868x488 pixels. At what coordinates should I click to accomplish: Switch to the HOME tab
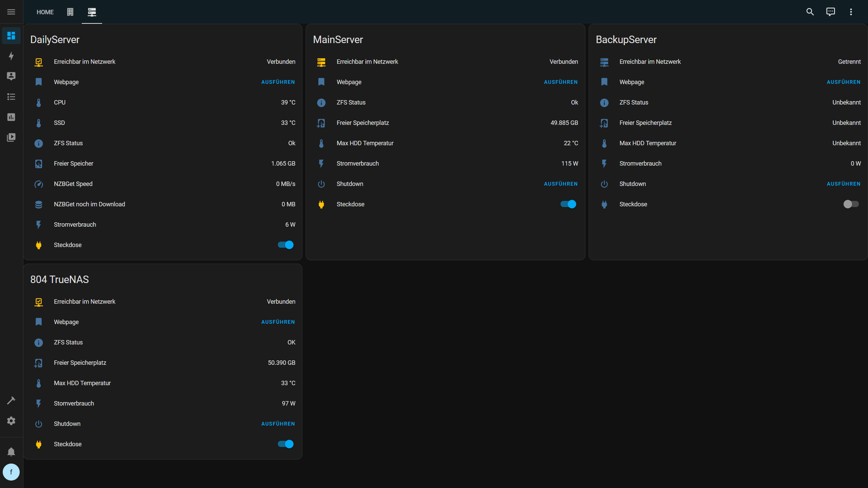click(x=45, y=12)
